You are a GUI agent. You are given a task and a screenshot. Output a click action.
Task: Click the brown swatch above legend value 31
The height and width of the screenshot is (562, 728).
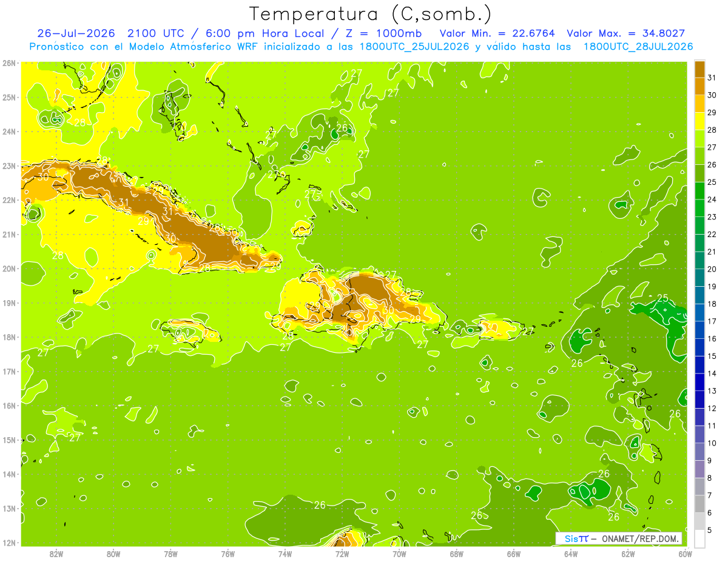699,69
